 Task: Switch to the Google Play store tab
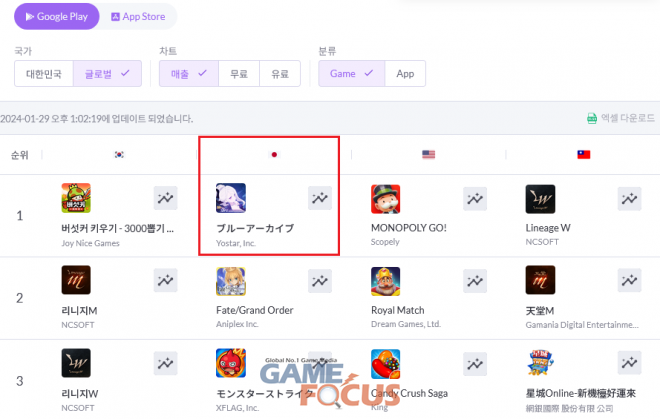pos(57,16)
